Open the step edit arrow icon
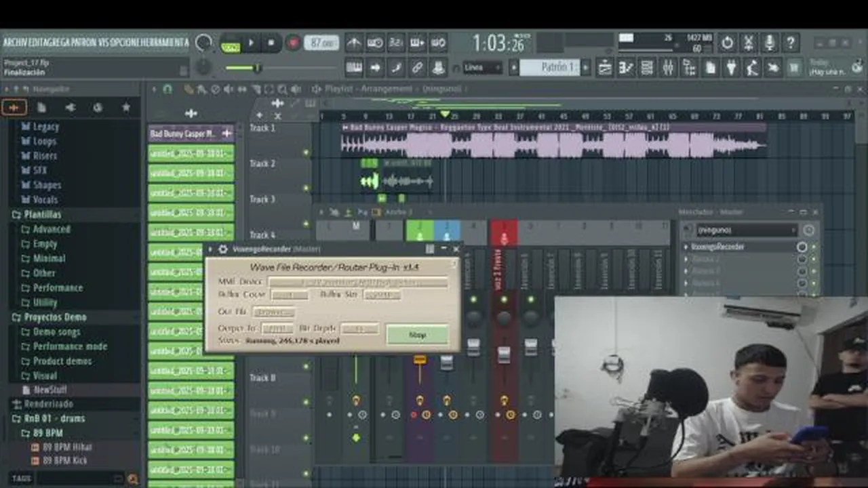 [x=375, y=67]
